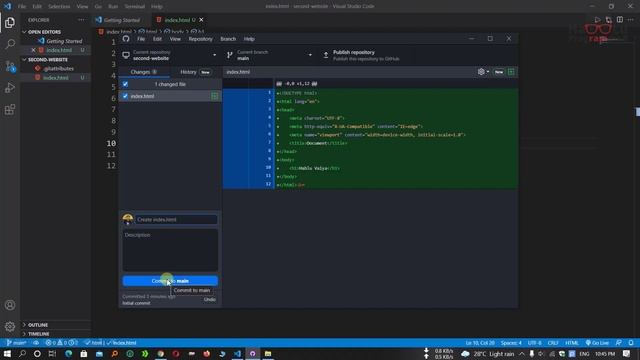Click the Explorer panel more actions ellipsis
Image resolution: width=640 pixels, height=360 pixels.
[81, 20]
